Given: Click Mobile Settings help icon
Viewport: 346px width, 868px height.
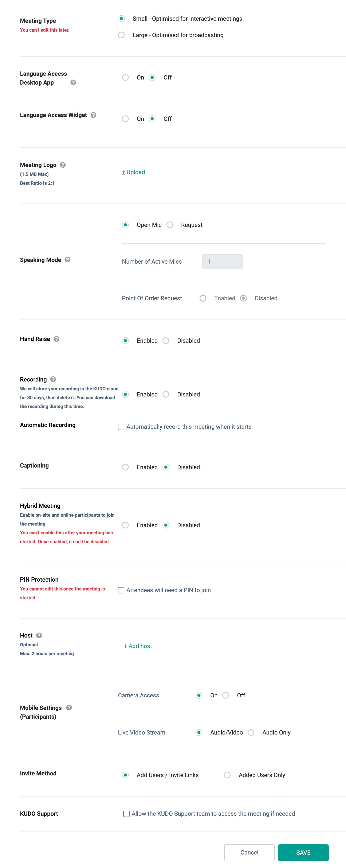Looking at the screenshot, I should click(69, 707).
